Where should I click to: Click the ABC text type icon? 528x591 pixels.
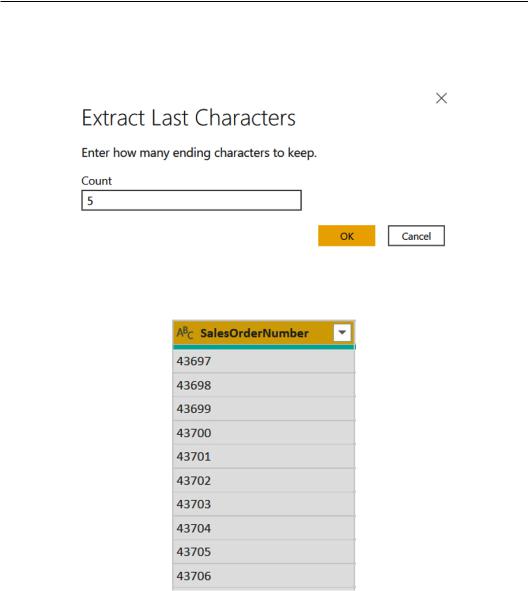point(185,333)
